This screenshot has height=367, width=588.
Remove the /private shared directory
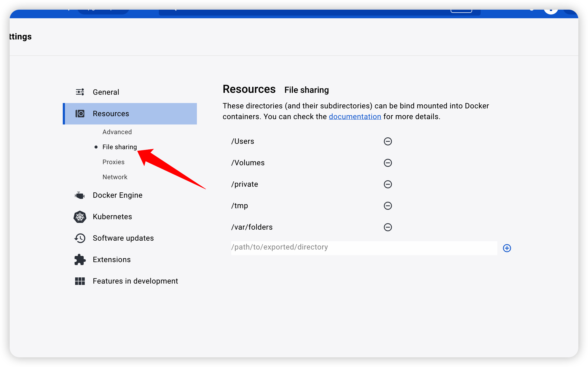tap(388, 184)
